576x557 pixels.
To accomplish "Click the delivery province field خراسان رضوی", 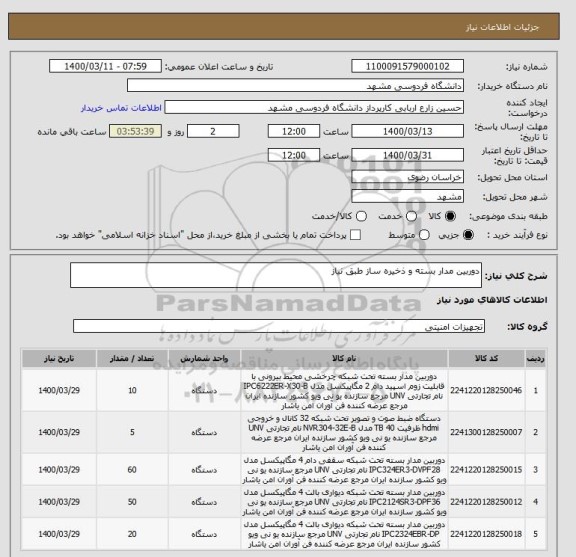I will click(407, 177).
